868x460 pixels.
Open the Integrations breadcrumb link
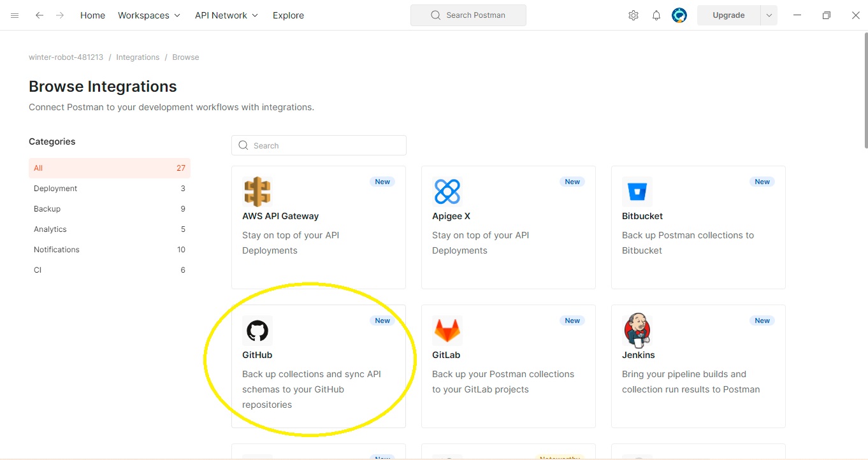click(x=138, y=57)
